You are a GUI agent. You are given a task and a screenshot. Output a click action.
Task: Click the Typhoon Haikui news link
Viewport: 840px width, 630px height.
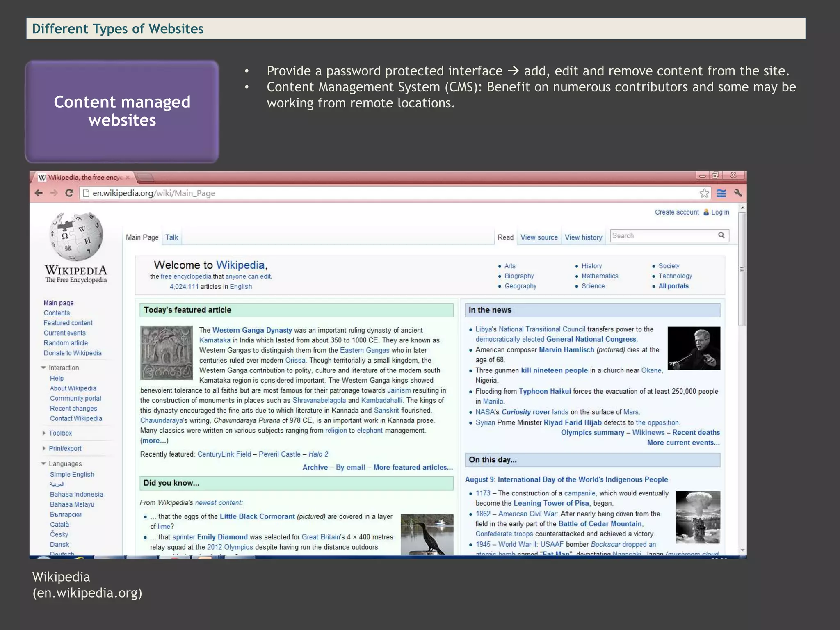tap(545, 391)
